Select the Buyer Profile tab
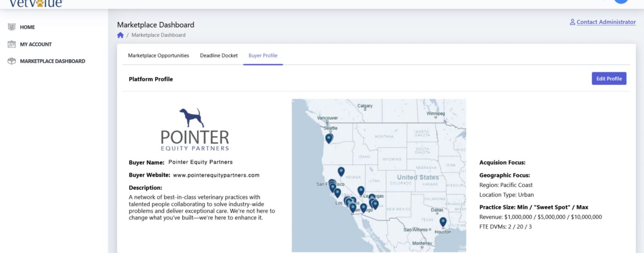 (263, 56)
